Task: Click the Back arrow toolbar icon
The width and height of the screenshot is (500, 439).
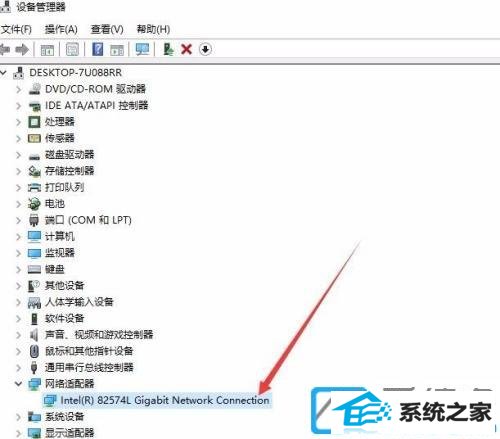Action: click(x=5, y=50)
